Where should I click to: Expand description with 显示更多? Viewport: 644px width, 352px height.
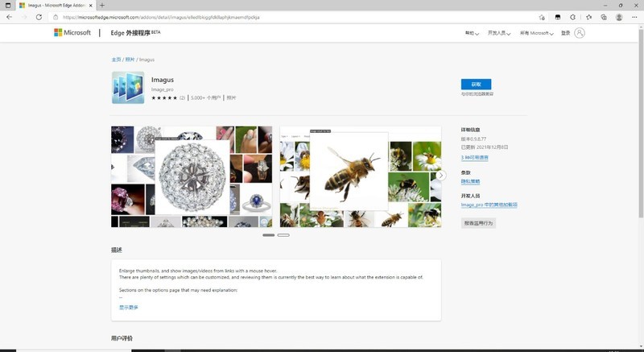tap(129, 307)
